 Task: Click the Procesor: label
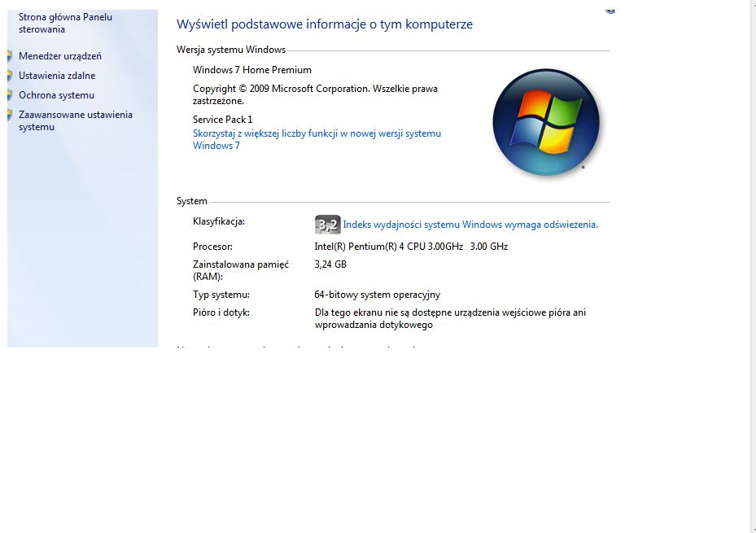click(x=212, y=247)
